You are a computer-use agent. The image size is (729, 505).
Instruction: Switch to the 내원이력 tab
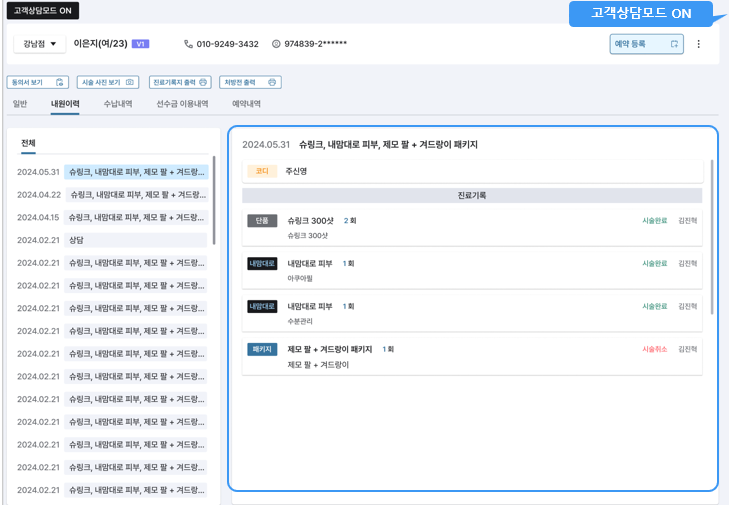click(65, 104)
